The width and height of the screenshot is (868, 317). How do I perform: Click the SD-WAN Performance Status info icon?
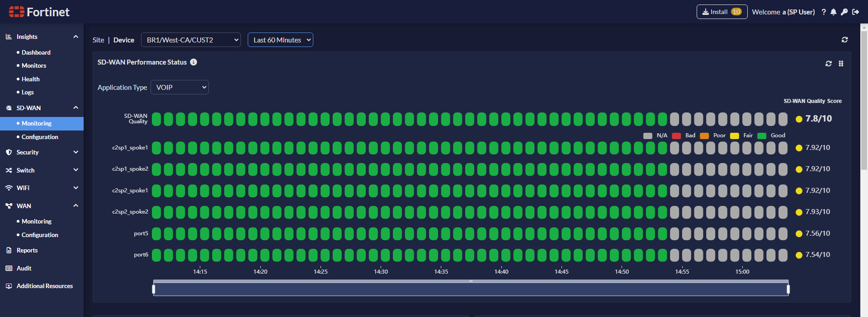tap(193, 62)
